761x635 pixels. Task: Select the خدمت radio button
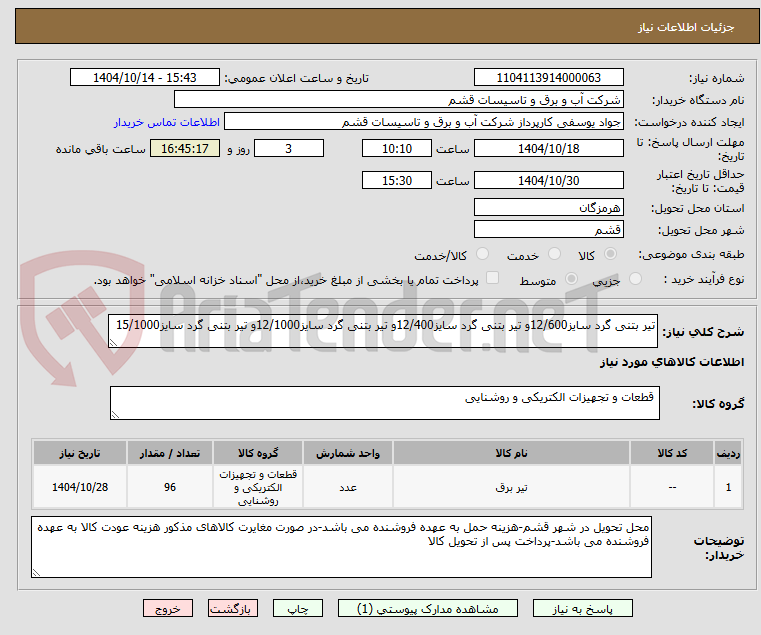(x=554, y=254)
